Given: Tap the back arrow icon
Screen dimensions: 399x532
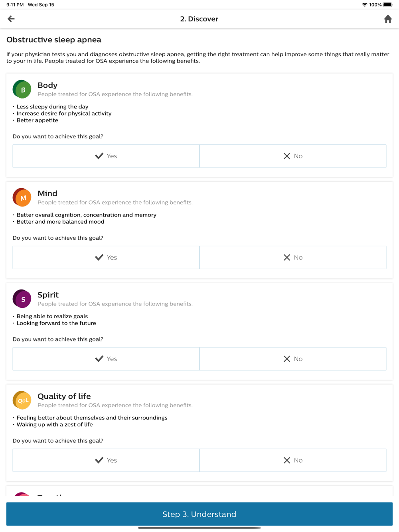Looking at the screenshot, I should pos(11,19).
